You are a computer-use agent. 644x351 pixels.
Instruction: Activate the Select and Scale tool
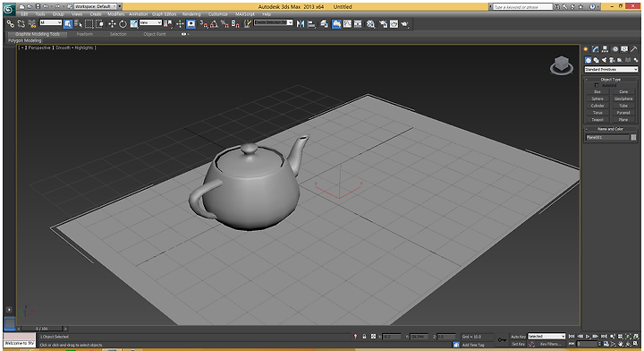click(x=134, y=24)
